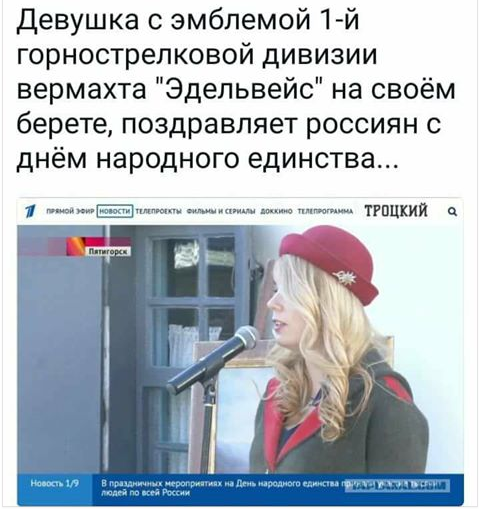Click the red beret in the photo
Image resolution: width=486 pixels, height=513 pixels.
tap(329, 263)
